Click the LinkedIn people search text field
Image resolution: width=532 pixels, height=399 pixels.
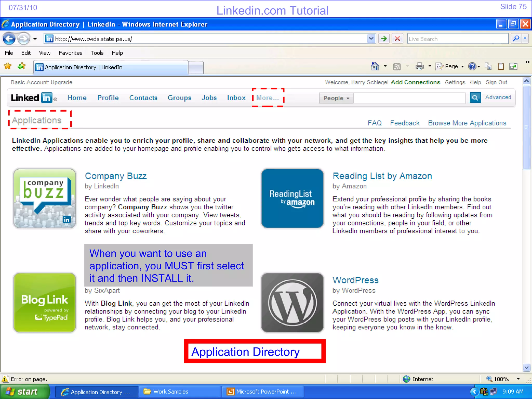(410, 98)
